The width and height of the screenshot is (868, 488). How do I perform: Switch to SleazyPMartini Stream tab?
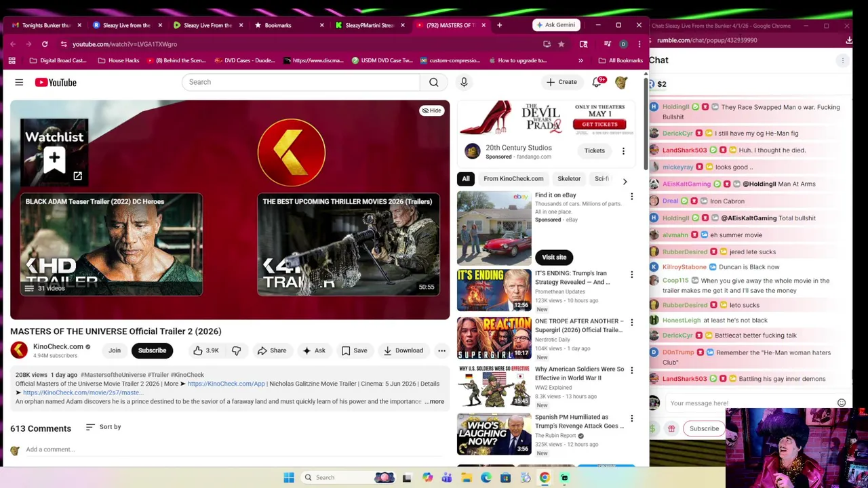click(x=368, y=26)
